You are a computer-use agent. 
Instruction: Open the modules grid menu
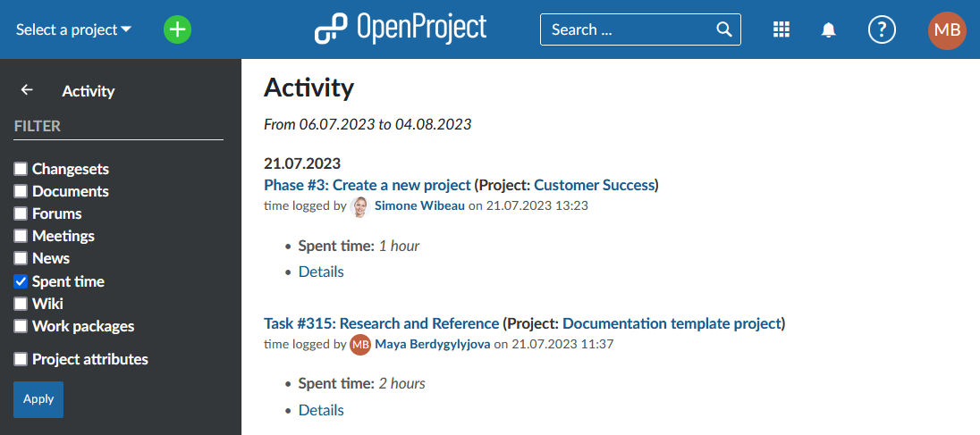pyautogui.click(x=781, y=29)
